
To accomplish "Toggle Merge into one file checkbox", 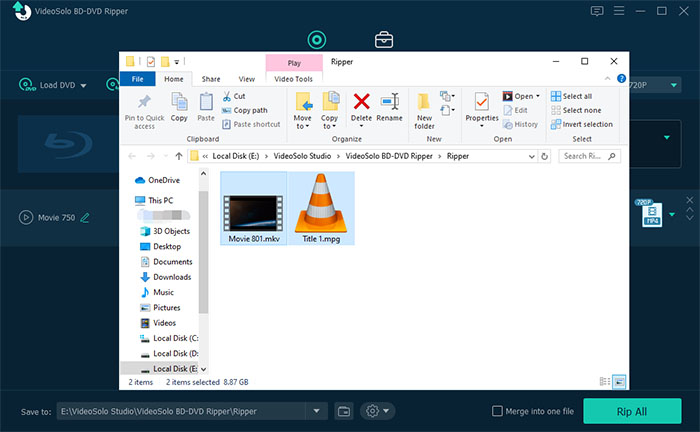I will click(497, 411).
